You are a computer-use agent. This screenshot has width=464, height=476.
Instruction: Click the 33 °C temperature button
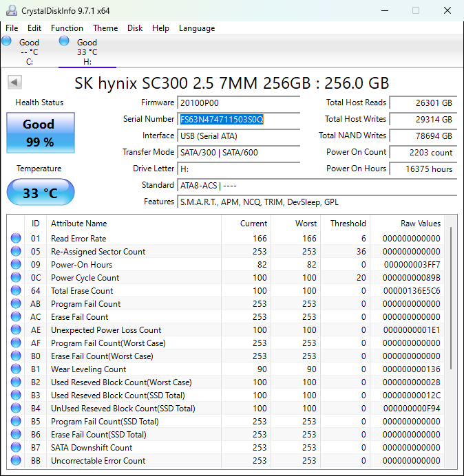coord(41,192)
